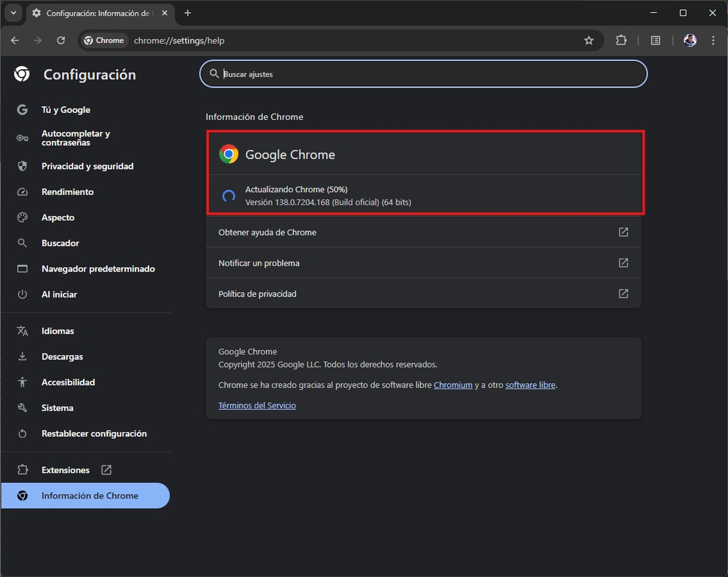The image size is (728, 577).
Task: Click the key icon for Autocompletar
Action: tap(22, 138)
